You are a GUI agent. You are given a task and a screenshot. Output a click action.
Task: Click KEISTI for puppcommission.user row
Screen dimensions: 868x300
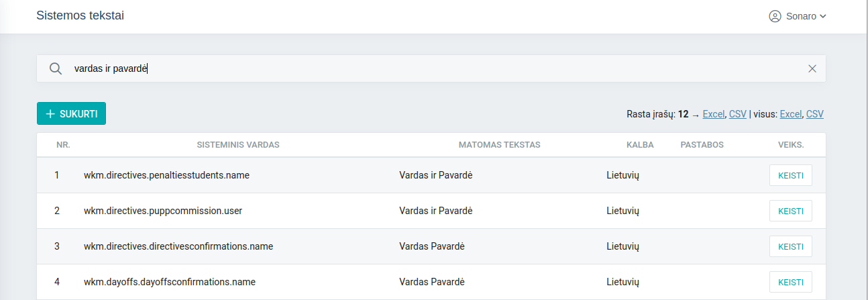tap(790, 211)
